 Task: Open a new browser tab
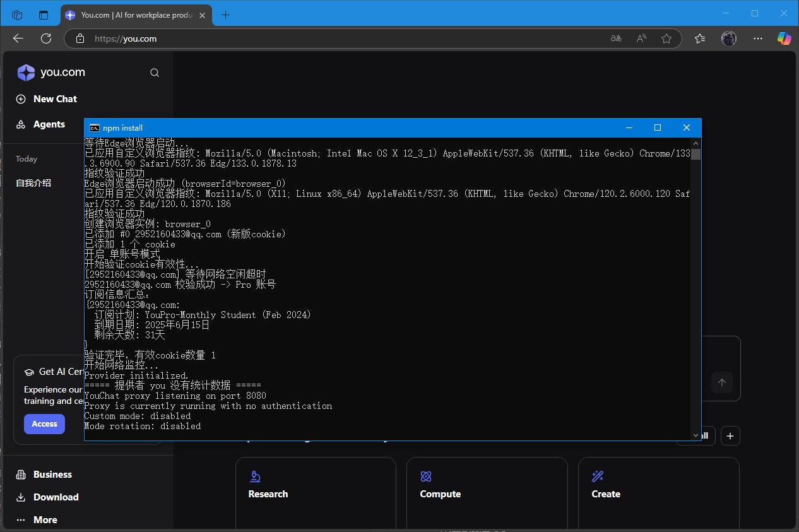pos(225,15)
